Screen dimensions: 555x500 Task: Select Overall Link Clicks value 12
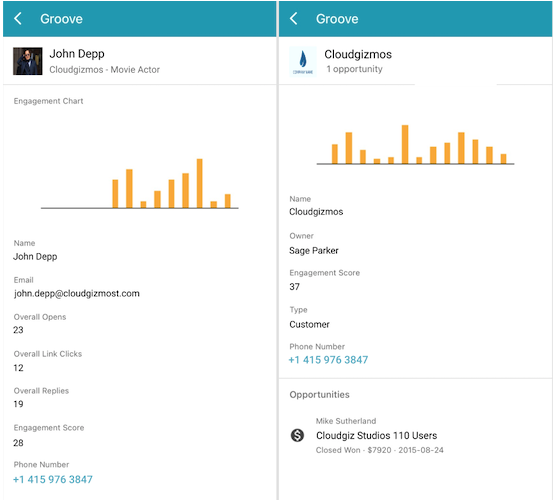[18, 368]
